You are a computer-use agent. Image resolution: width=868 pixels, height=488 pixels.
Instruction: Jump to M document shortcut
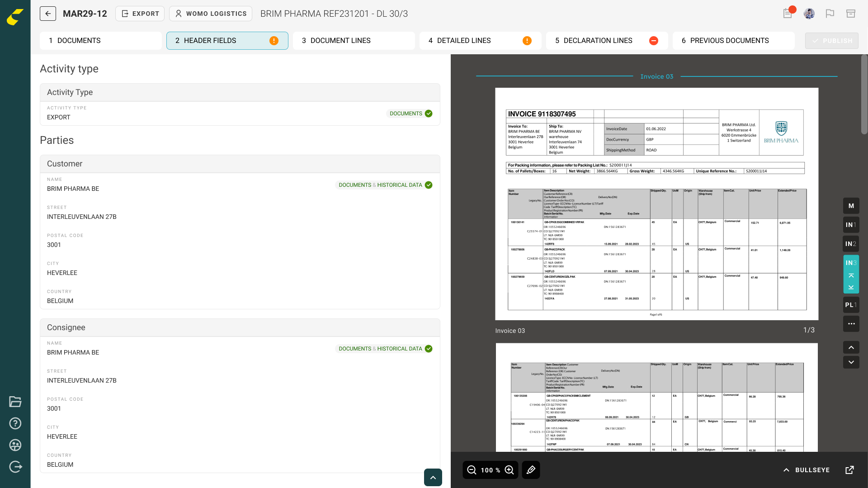point(851,206)
